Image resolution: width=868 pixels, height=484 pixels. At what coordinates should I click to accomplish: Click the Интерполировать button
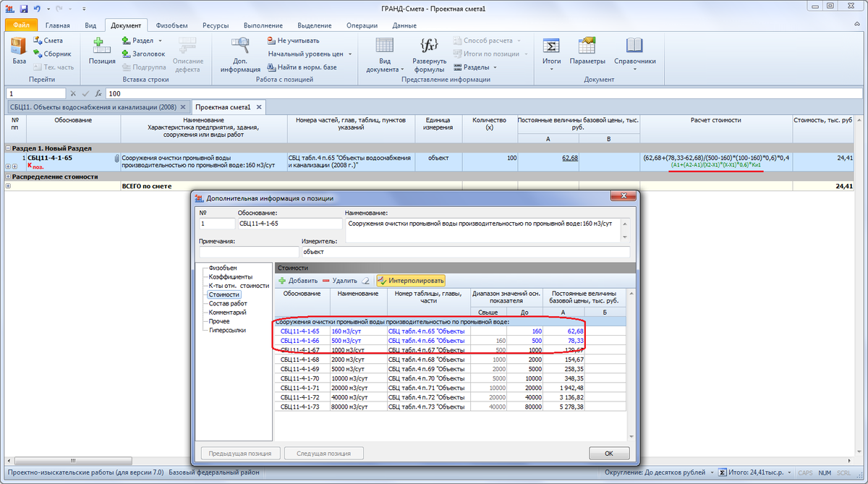tap(410, 281)
